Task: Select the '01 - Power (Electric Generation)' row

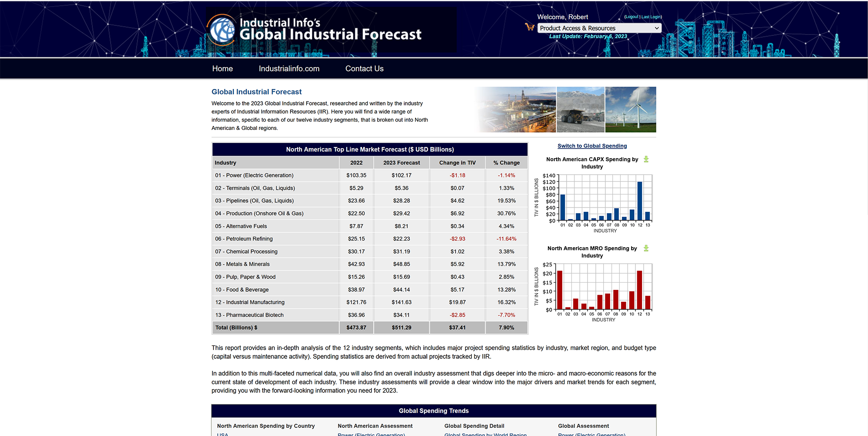Action: [x=369, y=175]
